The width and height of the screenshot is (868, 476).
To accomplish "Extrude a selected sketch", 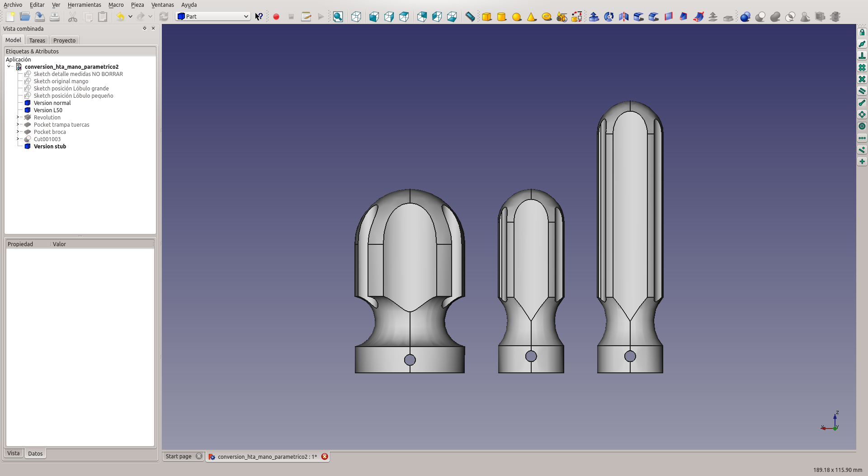I will 594,17.
